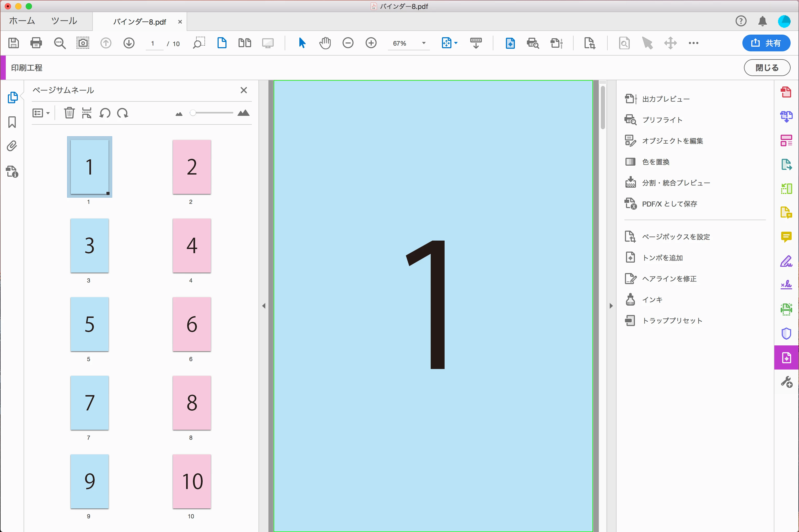Collapse the left navigation pane arrow
This screenshot has height=532, width=799.
pyautogui.click(x=264, y=306)
